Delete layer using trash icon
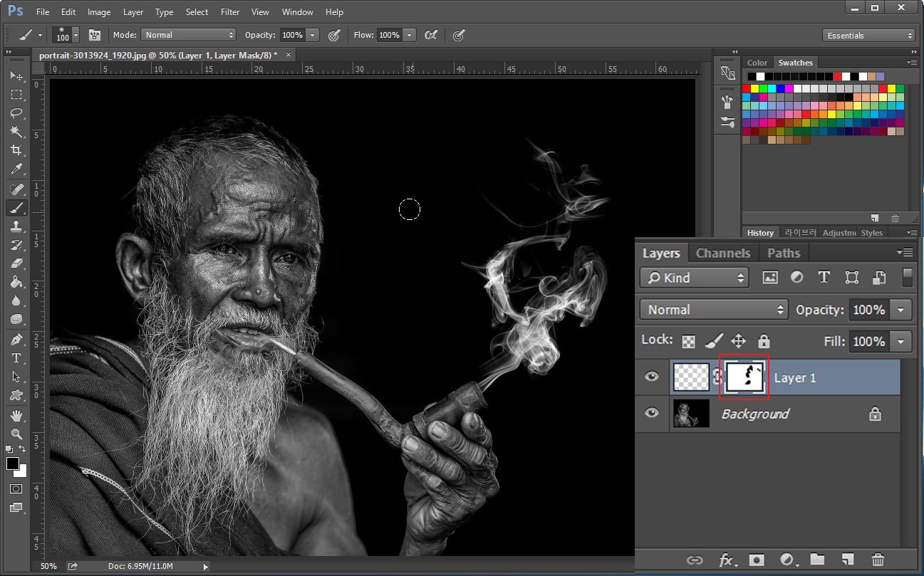This screenshot has height=576, width=924. pyautogui.click(x=878, y=560)
